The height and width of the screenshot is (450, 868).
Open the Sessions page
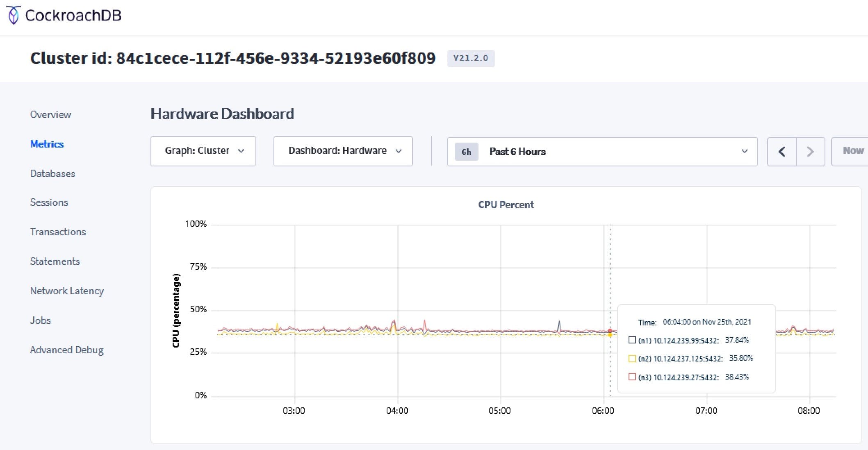coord(49,202)
